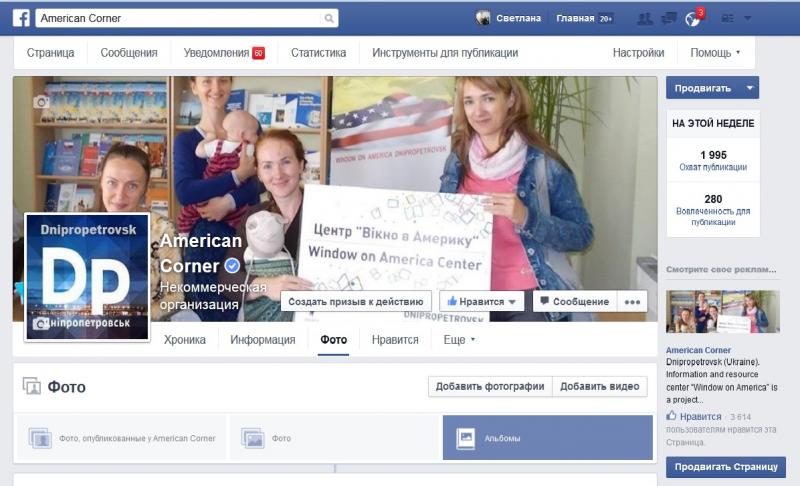The height and width of the screenshot is (486, 800).
Task: Click the cover photo camera icon
Action: [41, 102]
